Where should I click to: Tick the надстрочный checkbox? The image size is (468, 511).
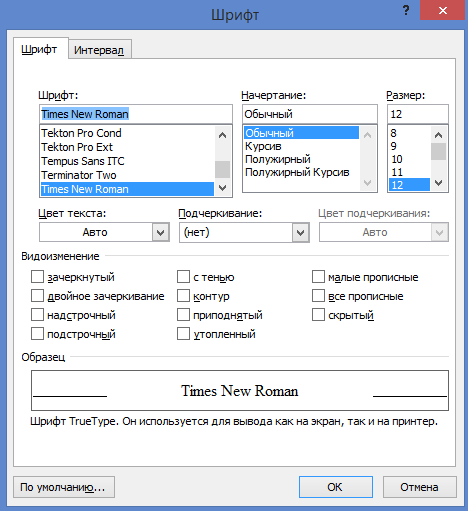[37, 315]
